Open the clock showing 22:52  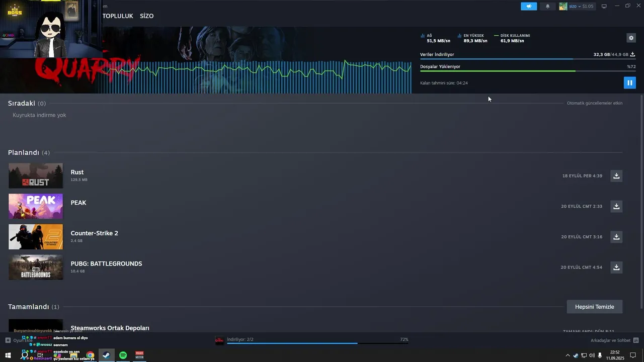point(615,355)
